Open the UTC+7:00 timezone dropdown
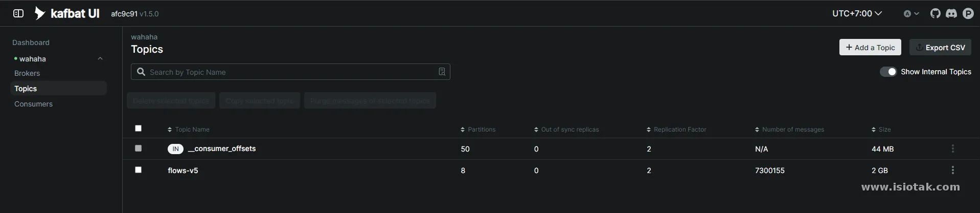The width and height of the screenshot is (980, 213). (x=857, y=13)
